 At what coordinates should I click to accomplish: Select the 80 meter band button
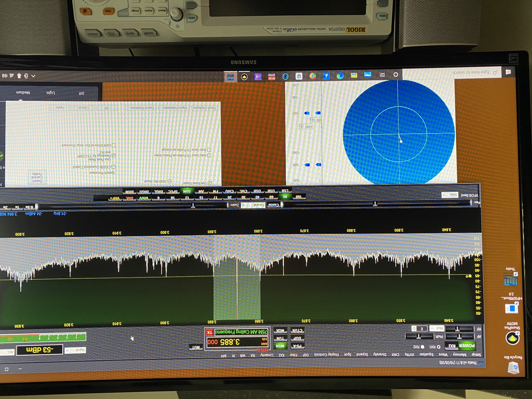tap(285, 197)
